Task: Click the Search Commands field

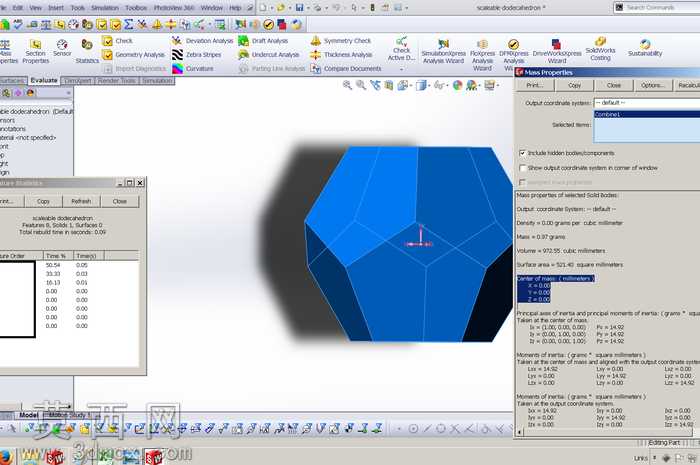Action: 661,8
